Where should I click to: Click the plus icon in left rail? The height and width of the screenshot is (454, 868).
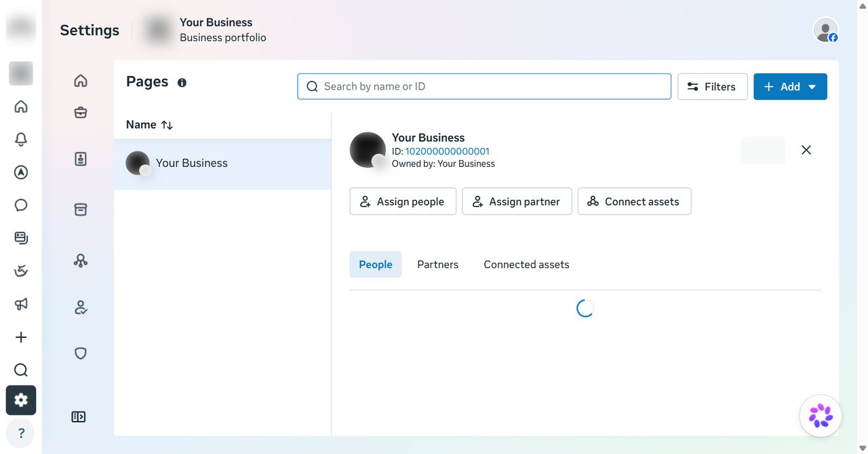(21, 337)
